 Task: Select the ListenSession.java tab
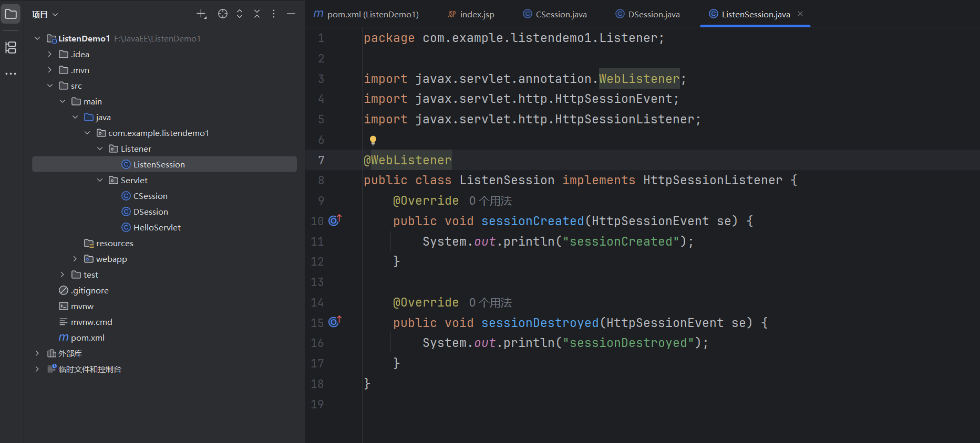click(x=756, y=14)
